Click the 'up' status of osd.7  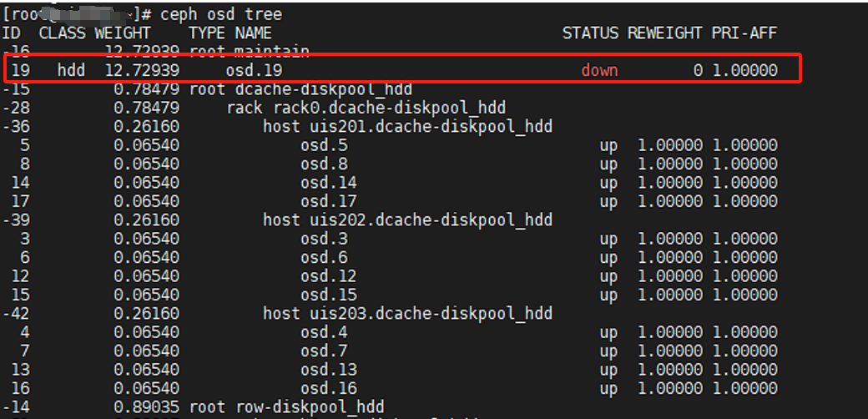point(609,351)
